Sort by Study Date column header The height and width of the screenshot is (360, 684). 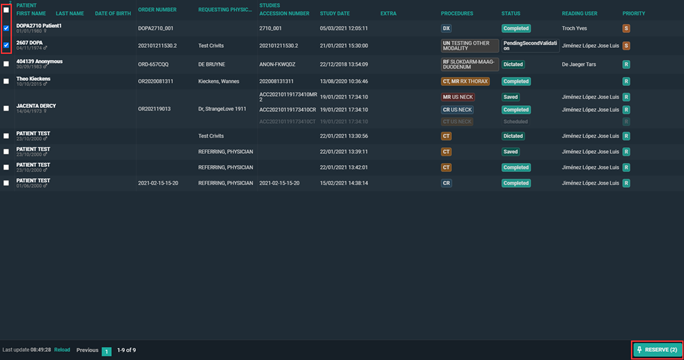tap(335, 14)
